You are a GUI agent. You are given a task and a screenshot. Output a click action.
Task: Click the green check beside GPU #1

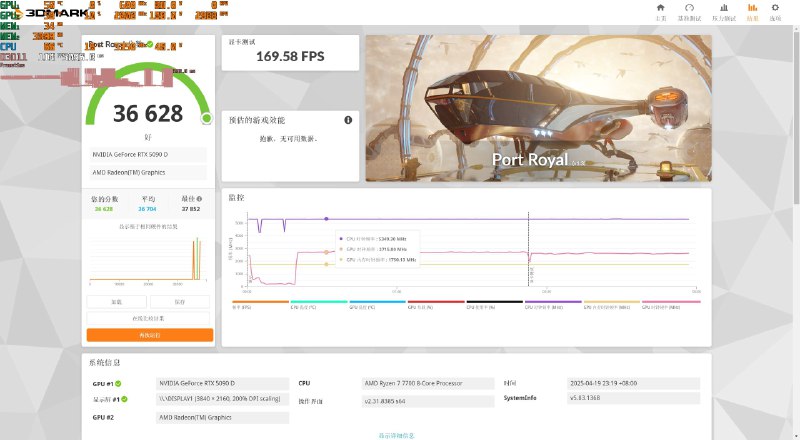[119, 383]
